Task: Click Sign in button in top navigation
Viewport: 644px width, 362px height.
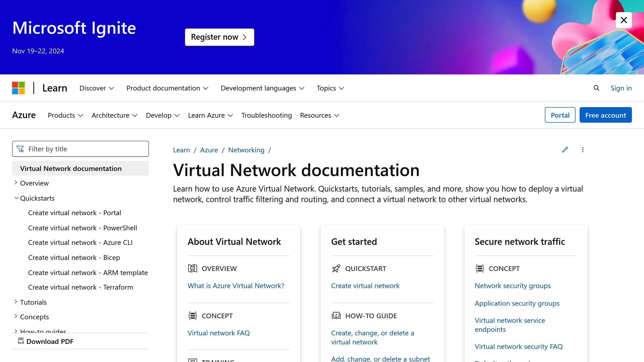Action: [x=621, y=88]
